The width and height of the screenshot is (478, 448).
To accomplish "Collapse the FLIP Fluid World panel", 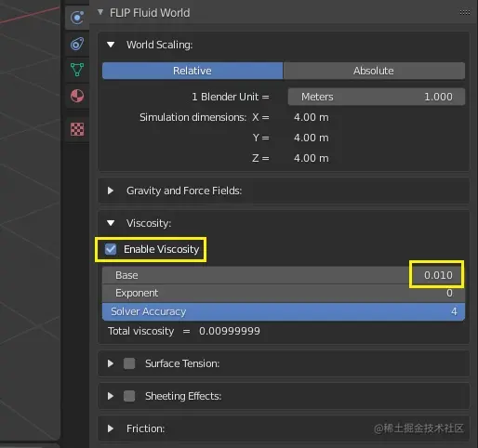I will 100,12.
